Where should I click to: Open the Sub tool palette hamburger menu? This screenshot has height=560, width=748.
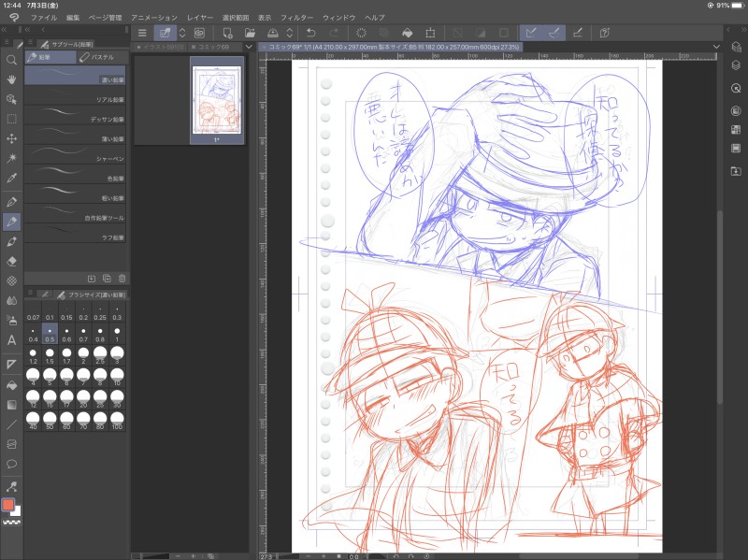pyautogui.click(x=30, y=42)
